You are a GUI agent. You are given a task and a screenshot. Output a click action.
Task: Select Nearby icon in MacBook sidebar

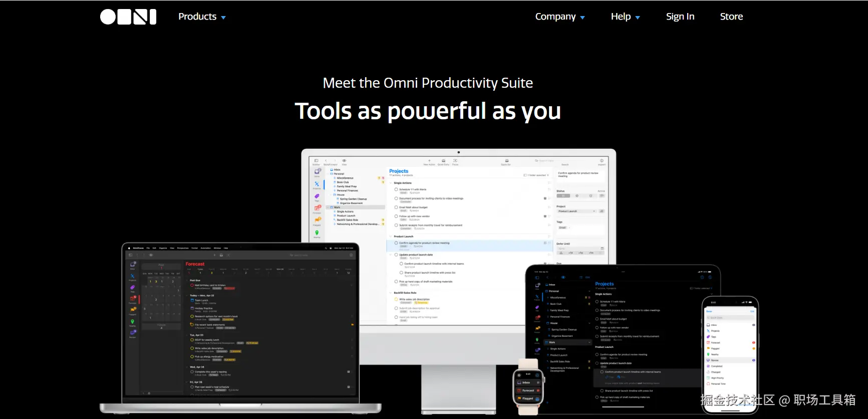point(132,322)
